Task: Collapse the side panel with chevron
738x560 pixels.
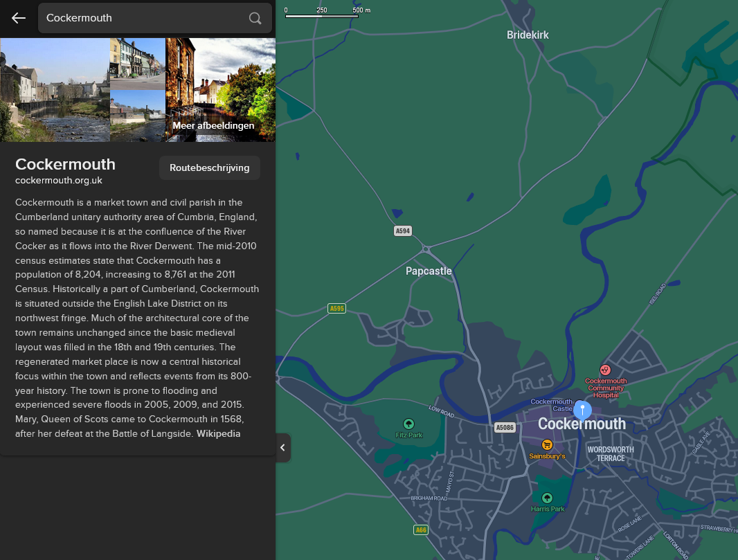Action: [x=282, y=448]
